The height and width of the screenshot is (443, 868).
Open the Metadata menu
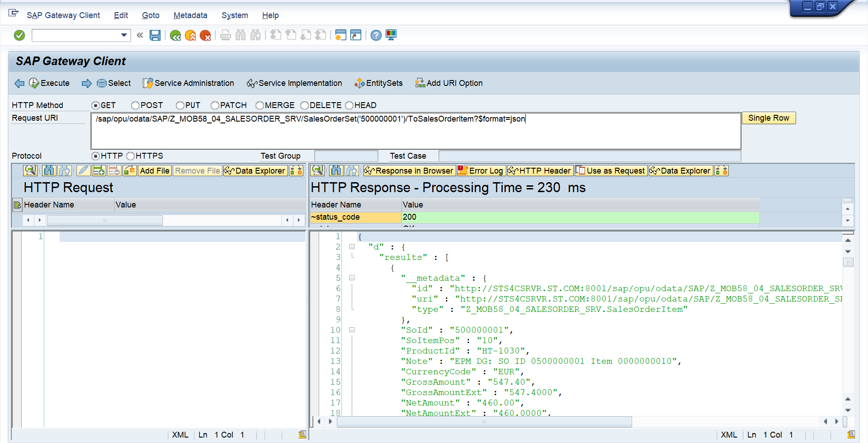tap(190, 15)
